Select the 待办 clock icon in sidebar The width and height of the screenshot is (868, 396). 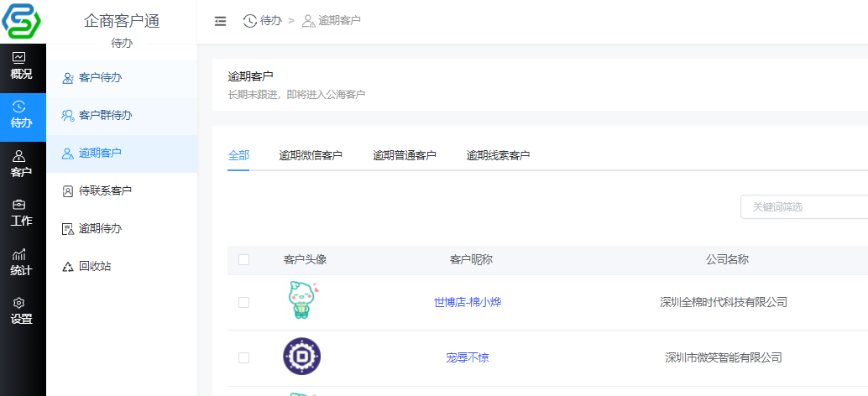pyautogui.click(x=18, y=107)
